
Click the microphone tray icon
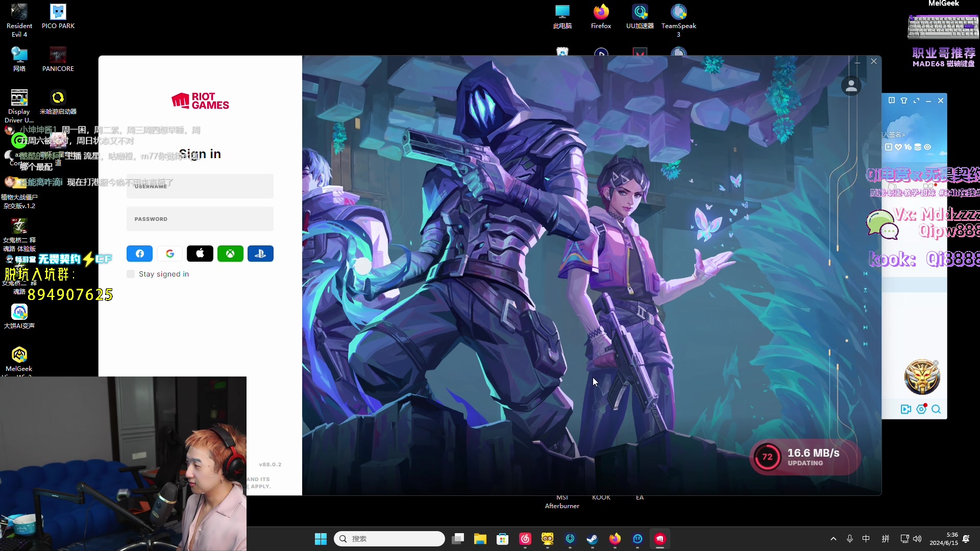point(849,539)
